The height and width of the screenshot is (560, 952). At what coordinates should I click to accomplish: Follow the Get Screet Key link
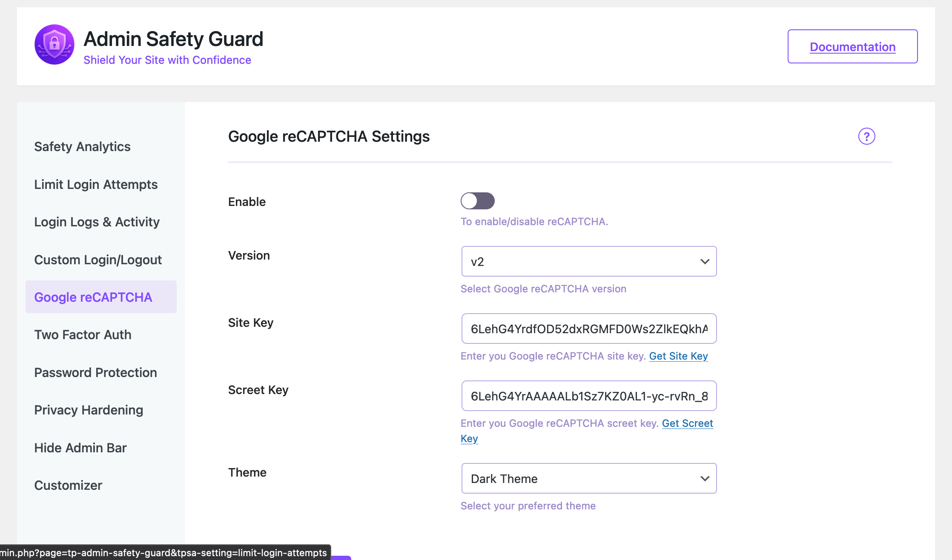(687, 423)
